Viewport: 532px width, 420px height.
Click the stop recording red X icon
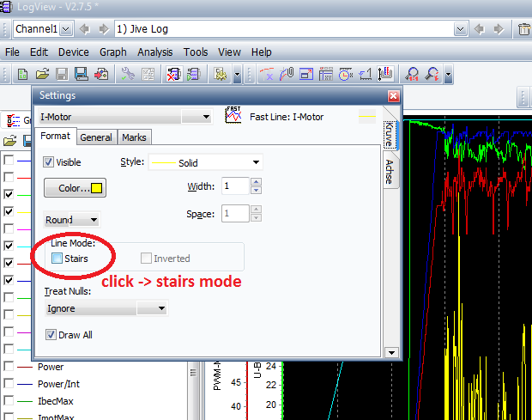(174, 74)
